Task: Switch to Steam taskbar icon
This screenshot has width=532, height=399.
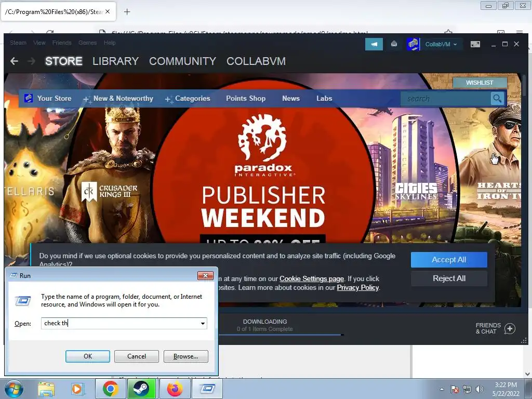Action: tap(141, 389)
